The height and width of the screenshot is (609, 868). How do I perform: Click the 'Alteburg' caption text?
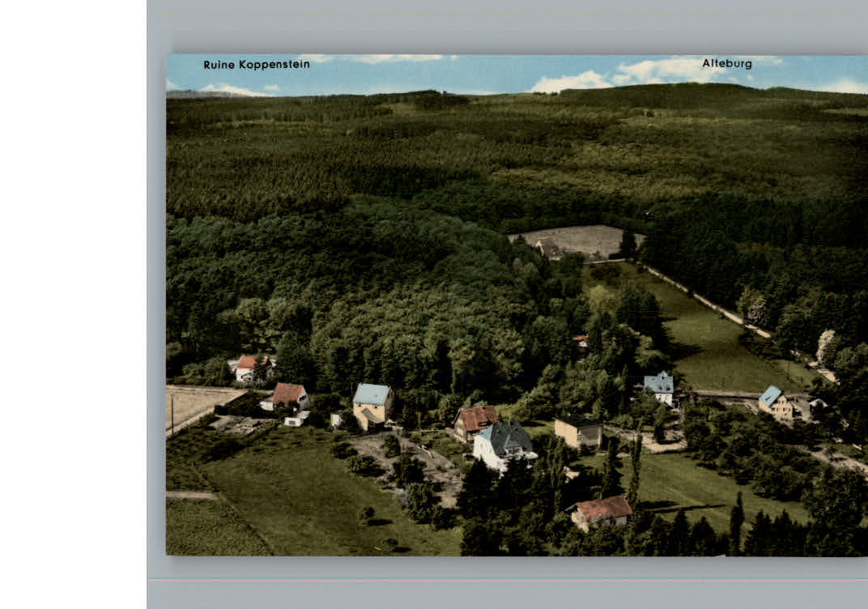(x=727, y=64)
